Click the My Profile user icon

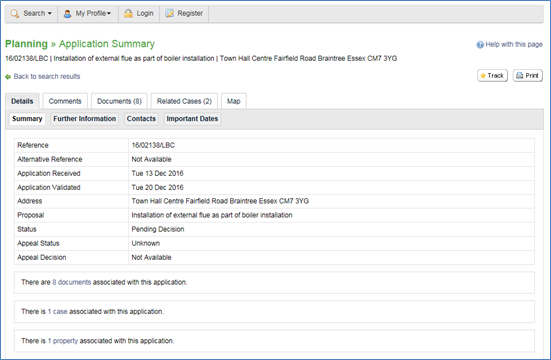click(67, 14)
